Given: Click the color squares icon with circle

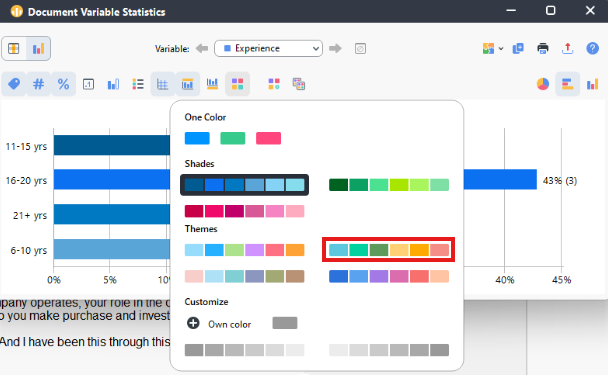Looking at the screenshot, I should pyautogui.click(x=274, y=84).
